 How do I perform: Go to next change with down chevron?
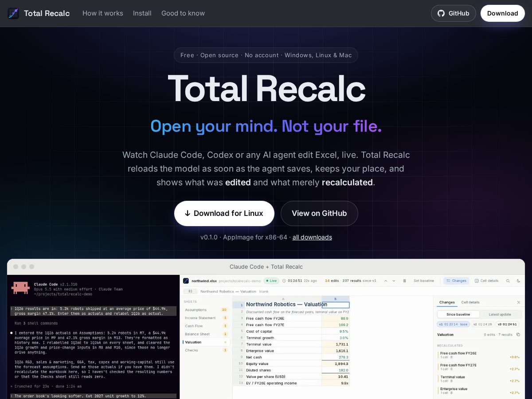pos(394,281)
